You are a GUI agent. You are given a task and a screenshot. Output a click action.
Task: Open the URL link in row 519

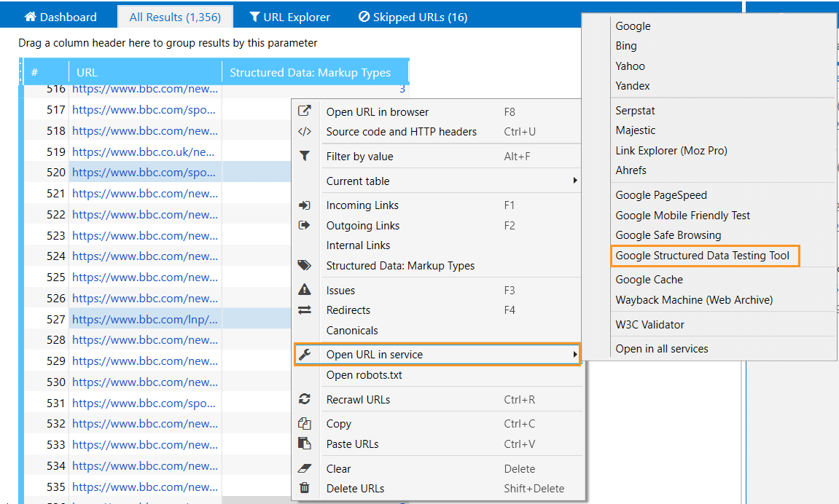point(143,151)
